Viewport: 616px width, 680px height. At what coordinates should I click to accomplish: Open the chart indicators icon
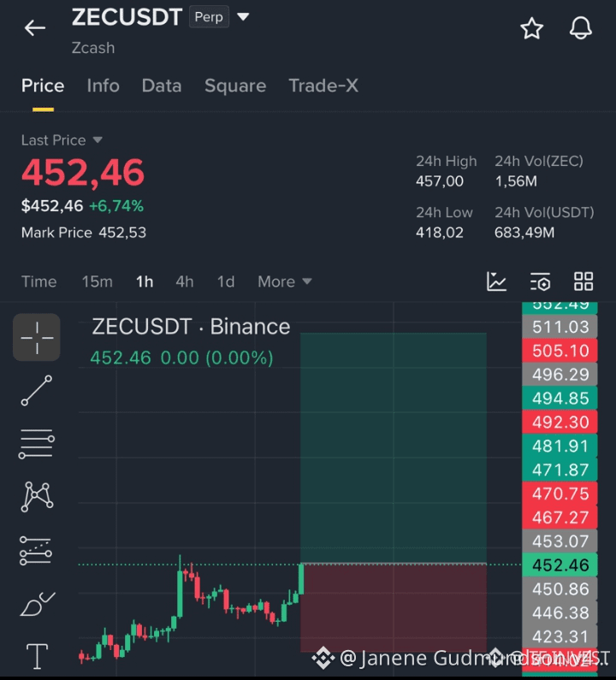pyautogui.click(x=497, y=281)
